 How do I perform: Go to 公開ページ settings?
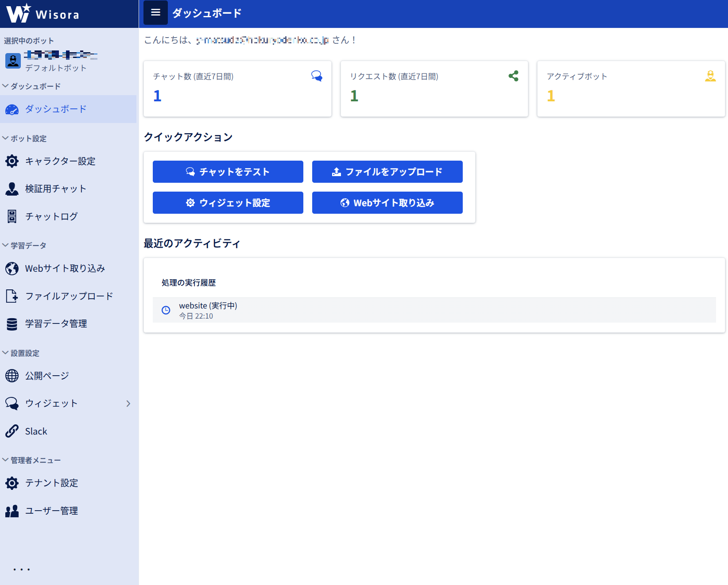click(x=68, y=376)
